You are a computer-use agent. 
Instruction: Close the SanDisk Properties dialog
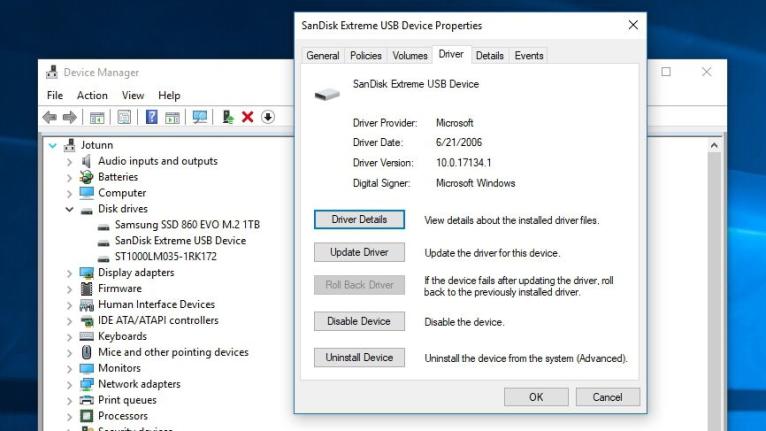pos(633,25)
